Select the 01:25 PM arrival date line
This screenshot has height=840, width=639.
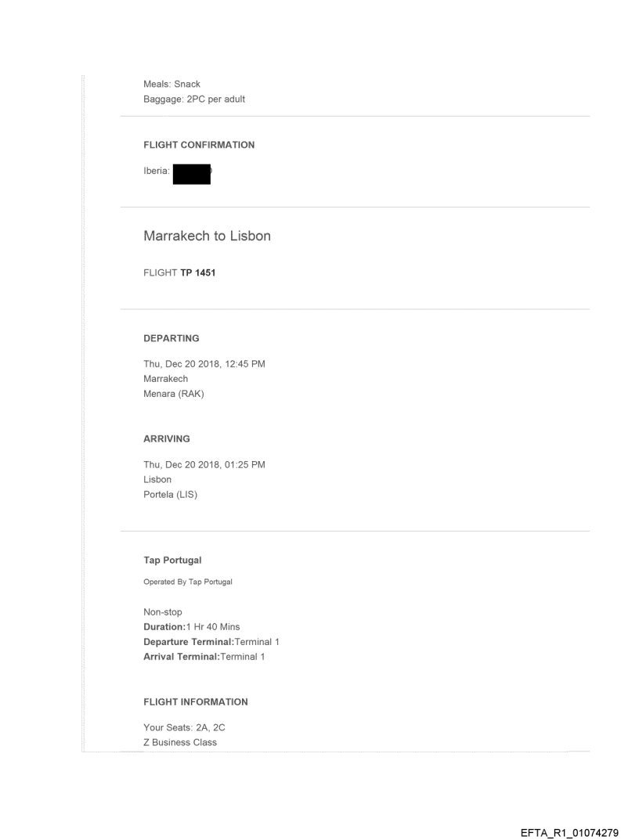[204, 465]
